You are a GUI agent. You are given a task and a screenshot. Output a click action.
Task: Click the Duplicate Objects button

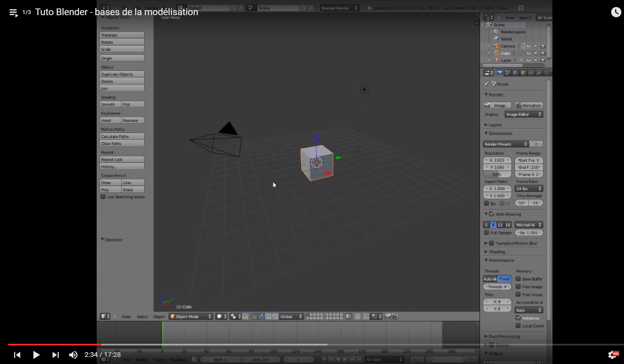(x=122, y=74)
